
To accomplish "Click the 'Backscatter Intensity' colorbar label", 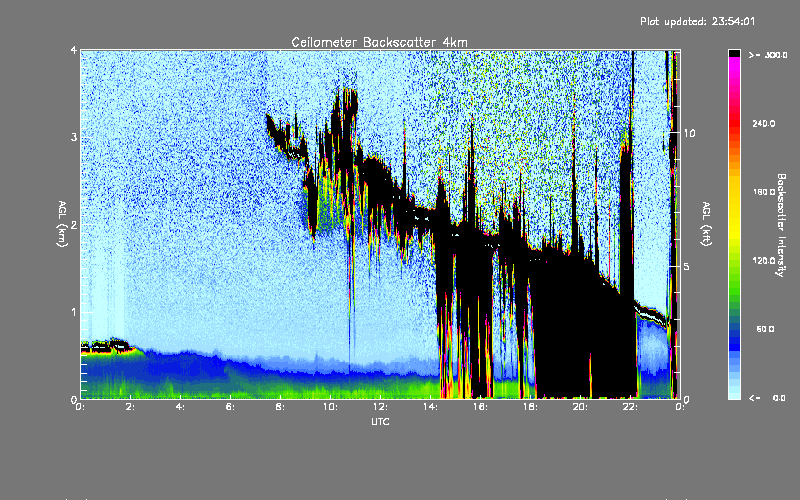I will point(781,225).
